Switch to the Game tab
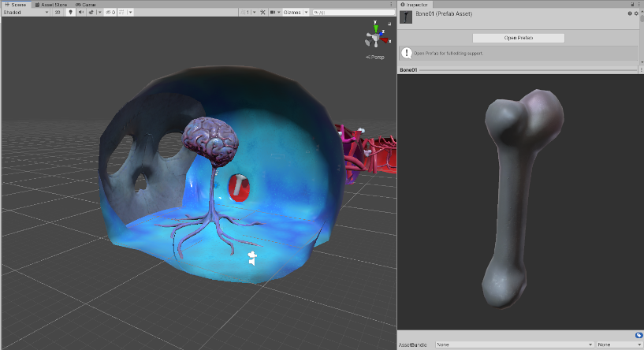Image resolution: width=644 pixels, height=350 pixels. coord(85,5)
